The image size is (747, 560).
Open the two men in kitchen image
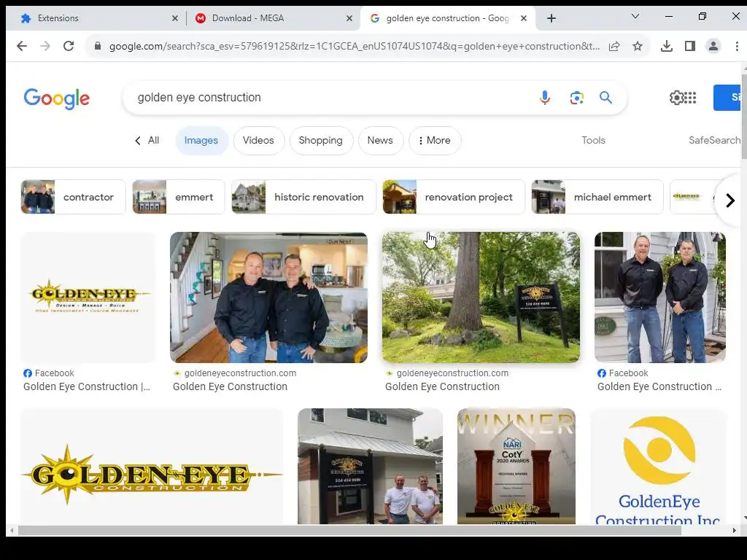(x=268, y=297)
